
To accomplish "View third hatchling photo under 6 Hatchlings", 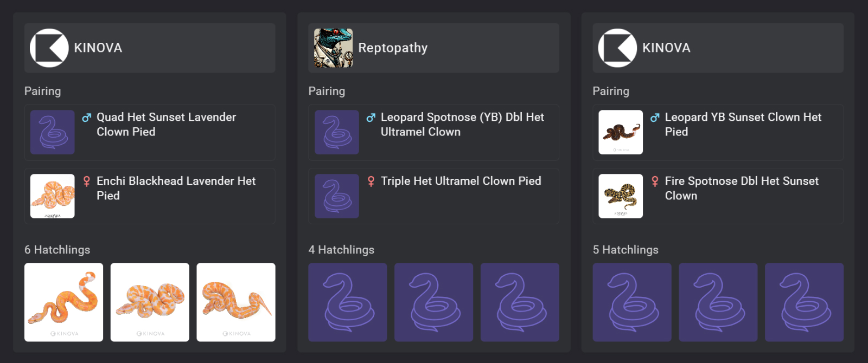I will click(x=236, y=302).
